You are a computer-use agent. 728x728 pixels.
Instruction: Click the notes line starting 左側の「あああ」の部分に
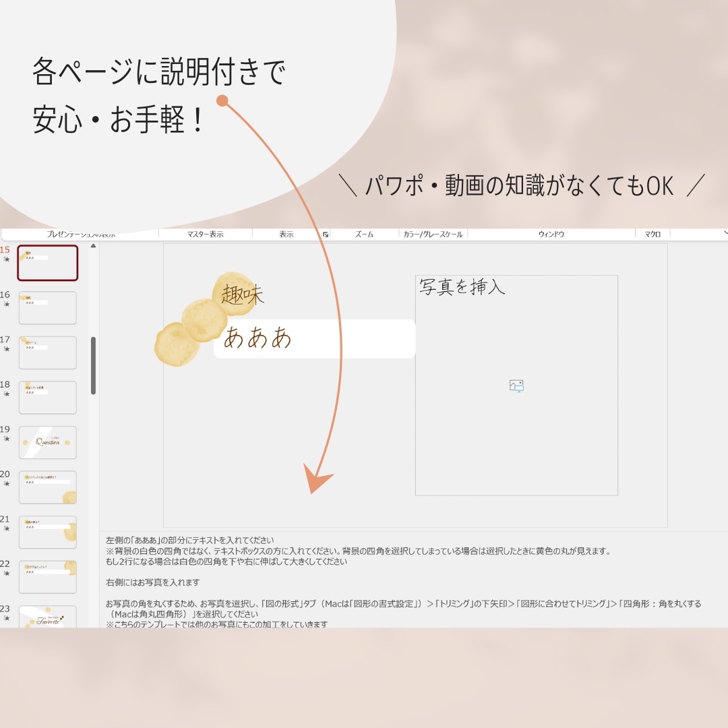pyautogui.click(x=190, y=541)
